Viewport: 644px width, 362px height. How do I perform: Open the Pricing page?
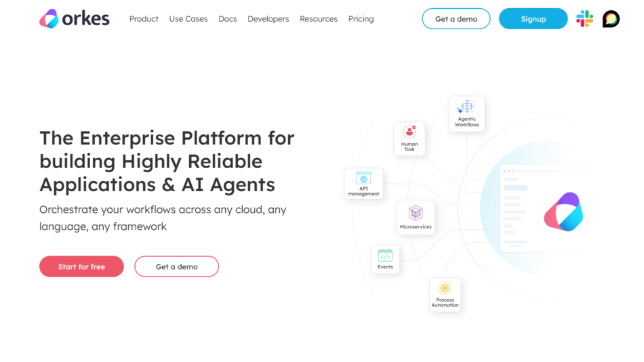361,19
